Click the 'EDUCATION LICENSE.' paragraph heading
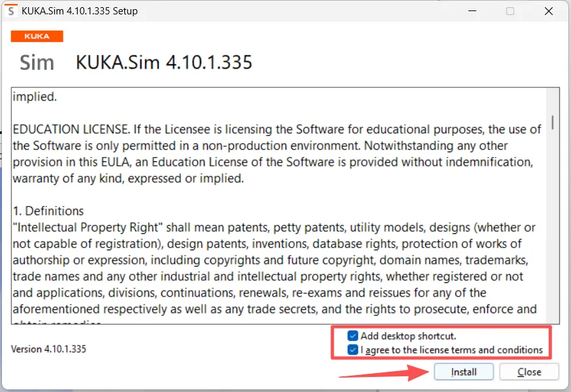Screen dimensions: 571x392 pyautogui.click(x=71, y=129)
